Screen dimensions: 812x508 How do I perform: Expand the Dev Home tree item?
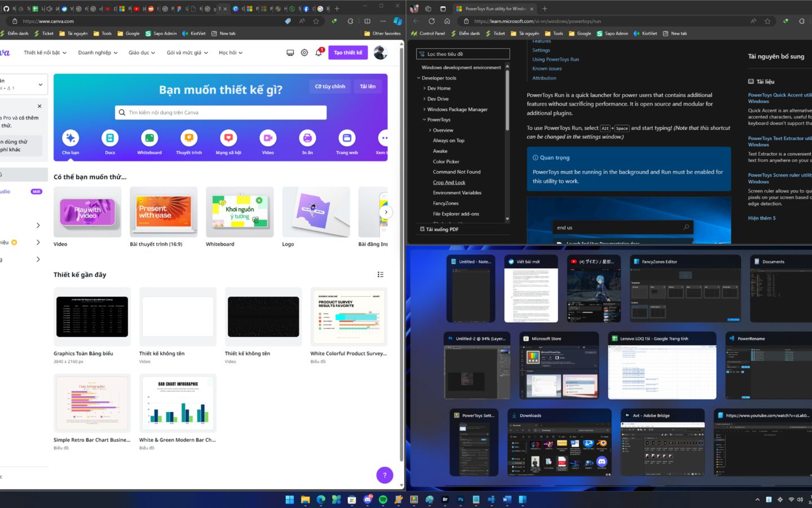click(425, 89)
